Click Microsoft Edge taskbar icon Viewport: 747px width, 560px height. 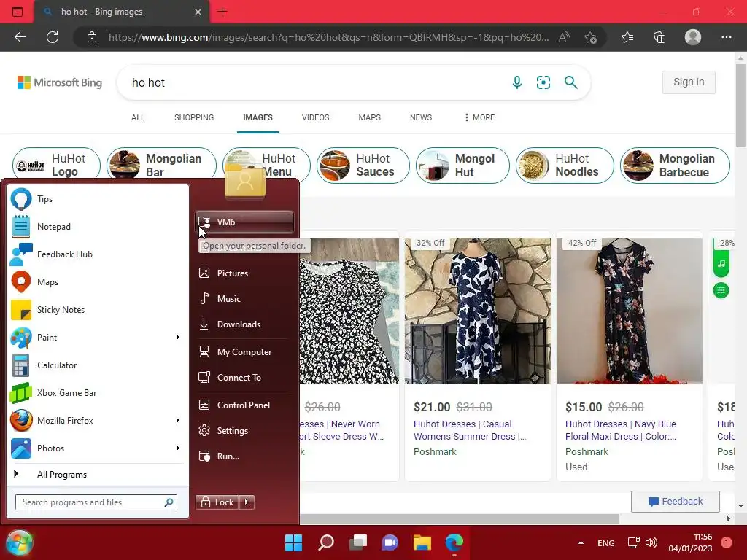(454, 542)
